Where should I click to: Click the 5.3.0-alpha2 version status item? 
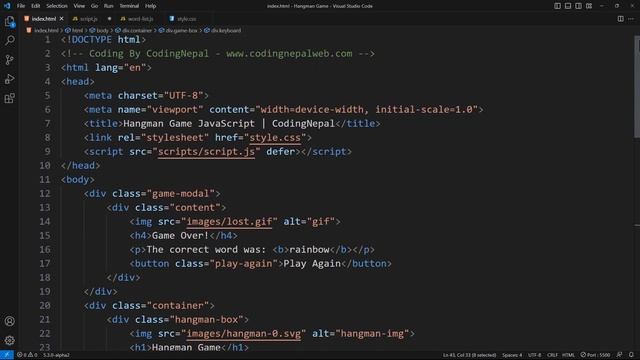[56, 355]
